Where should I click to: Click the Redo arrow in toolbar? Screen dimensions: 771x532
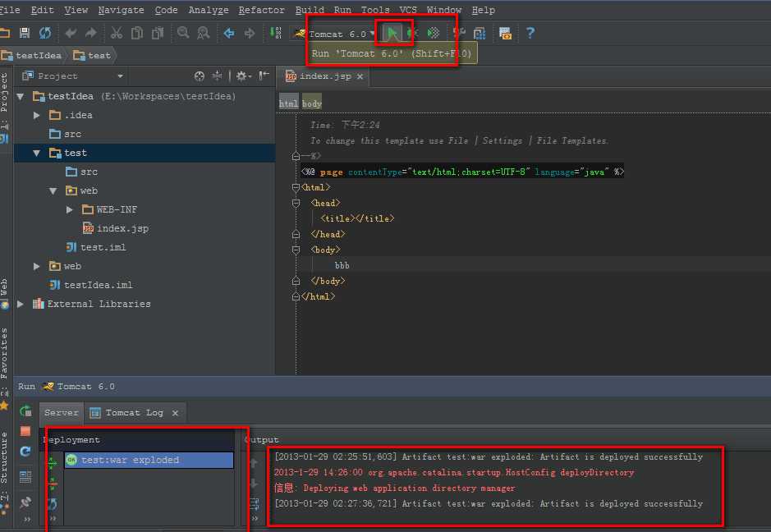click(x=91, y=33)
